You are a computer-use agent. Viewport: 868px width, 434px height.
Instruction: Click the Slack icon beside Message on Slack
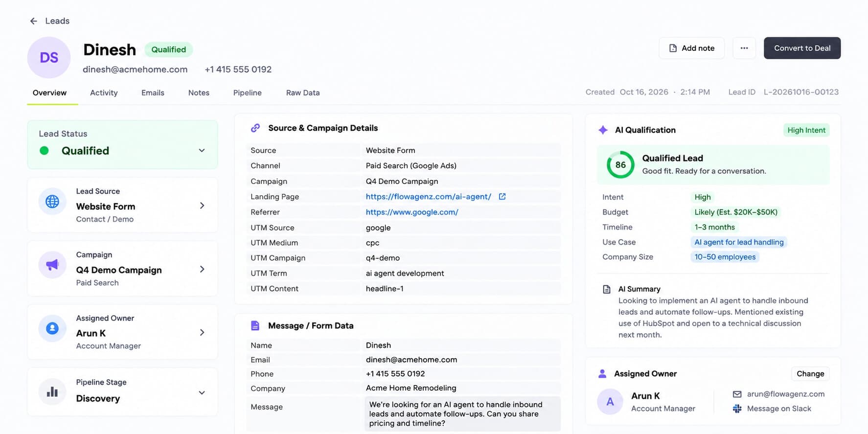[737, 409]
